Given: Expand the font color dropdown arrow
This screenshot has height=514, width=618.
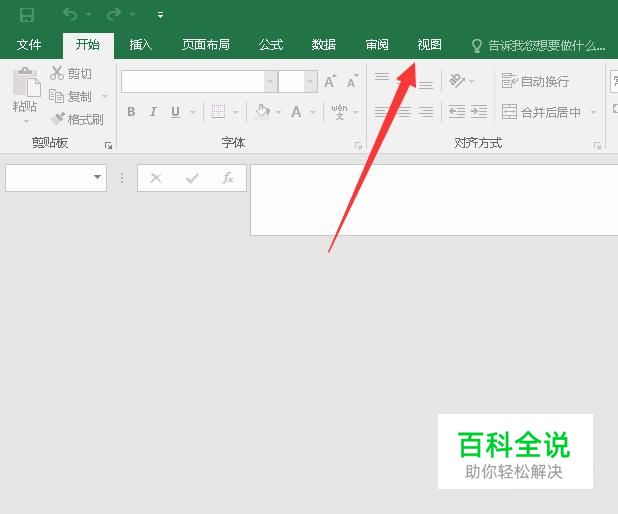Looking at the screenshot, I should (313, 112).
